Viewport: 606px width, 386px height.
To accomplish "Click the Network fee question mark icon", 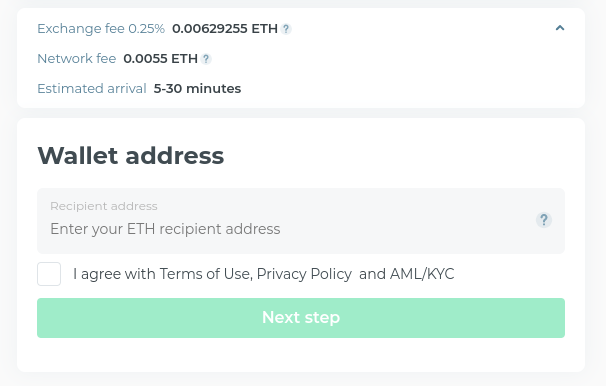I will pos(206,59).
